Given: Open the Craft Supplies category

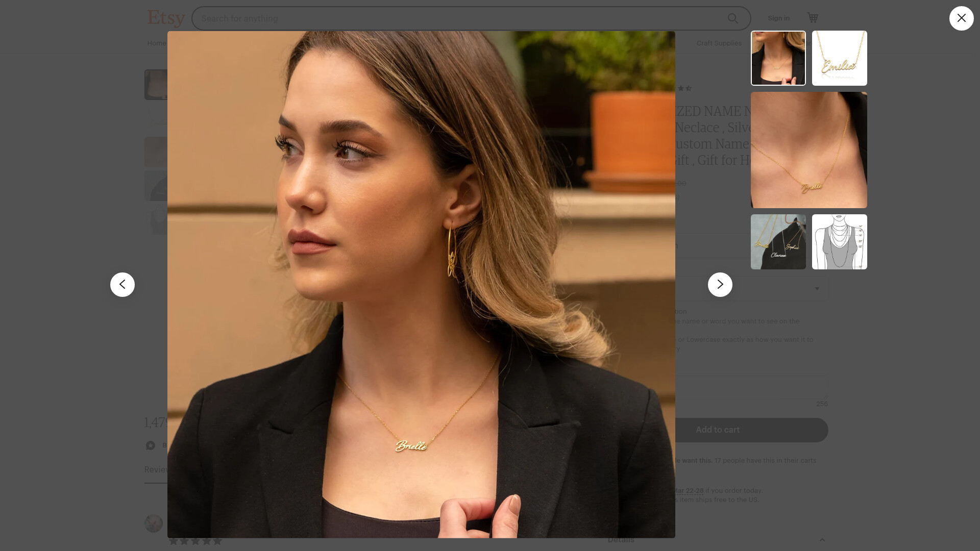Looking at the screenshot, I should (x=719, y=43).
